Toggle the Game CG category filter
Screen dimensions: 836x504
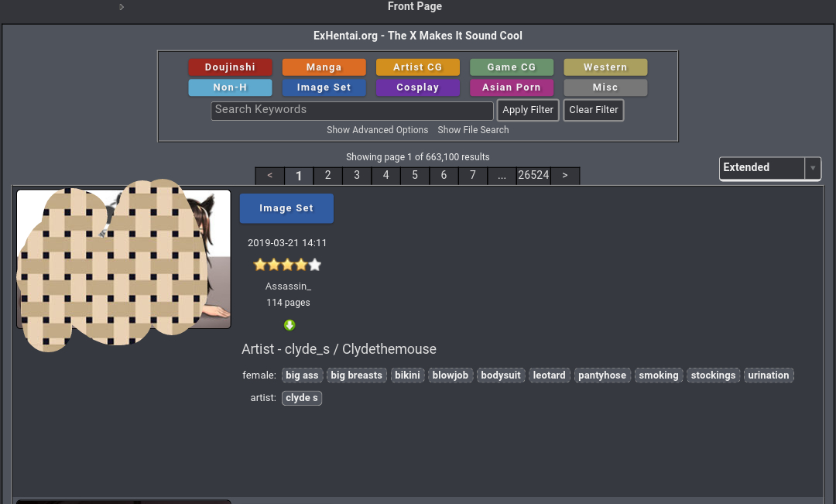(512, 67)
